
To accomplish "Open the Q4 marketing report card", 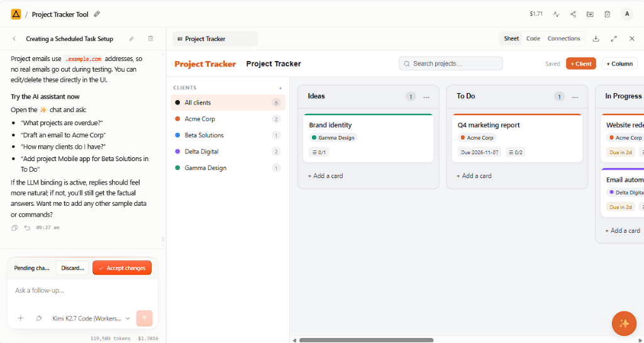I will pyautogui.click(x=517, y=138).
